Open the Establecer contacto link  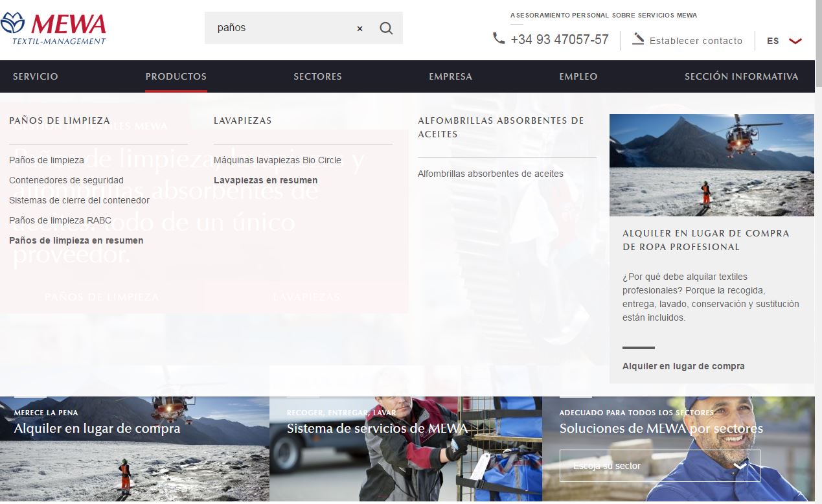pos(696,41)
